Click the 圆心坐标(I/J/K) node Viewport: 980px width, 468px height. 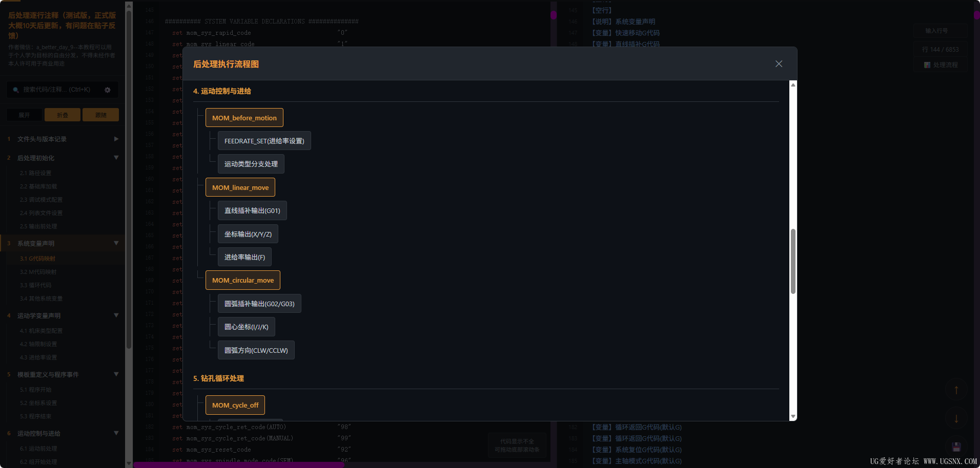coord(246,327)
